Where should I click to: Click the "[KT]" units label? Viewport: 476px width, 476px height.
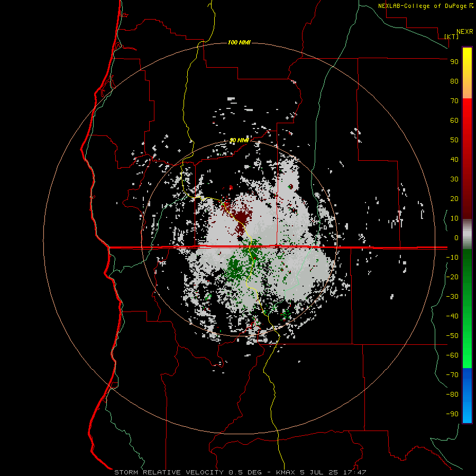tap(451, 36)
